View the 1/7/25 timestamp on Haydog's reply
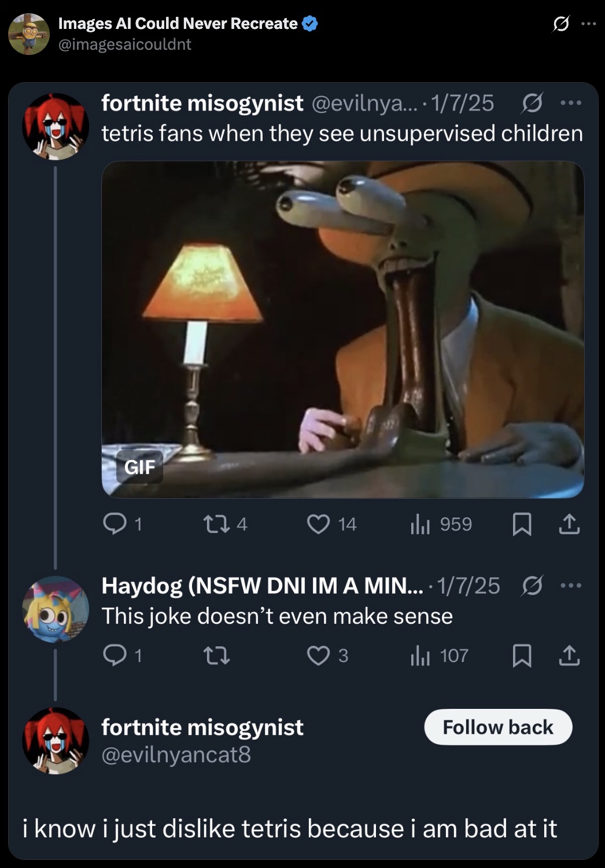This screenshot has height=868, width=605. [466, 586]
